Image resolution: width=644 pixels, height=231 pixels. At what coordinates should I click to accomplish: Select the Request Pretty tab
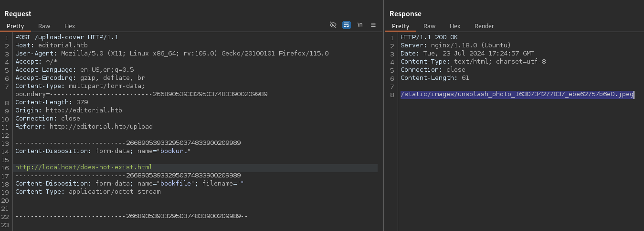click(15, 26)
